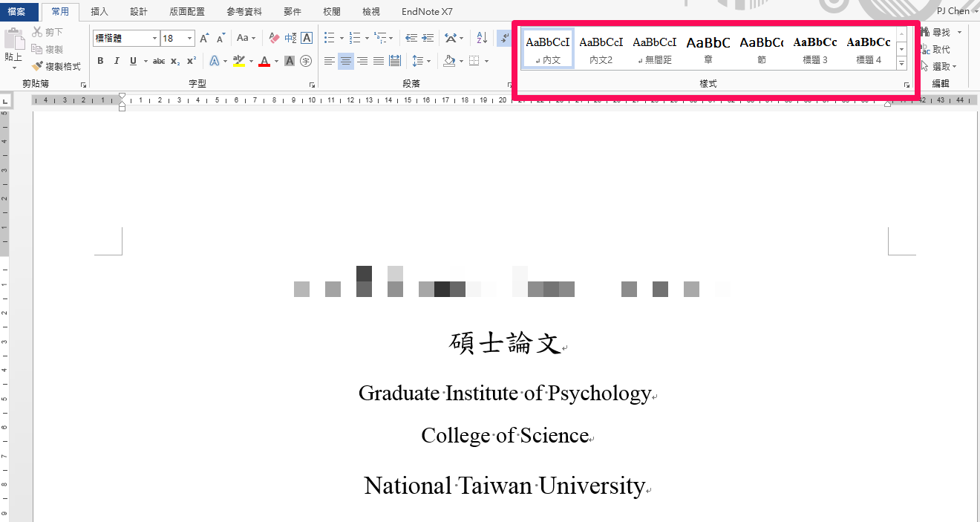The width and height of the screenshot is (980, 522).
Task: Toggle Underline formatting
Action: pyautogui.click(x=133, y=61)
